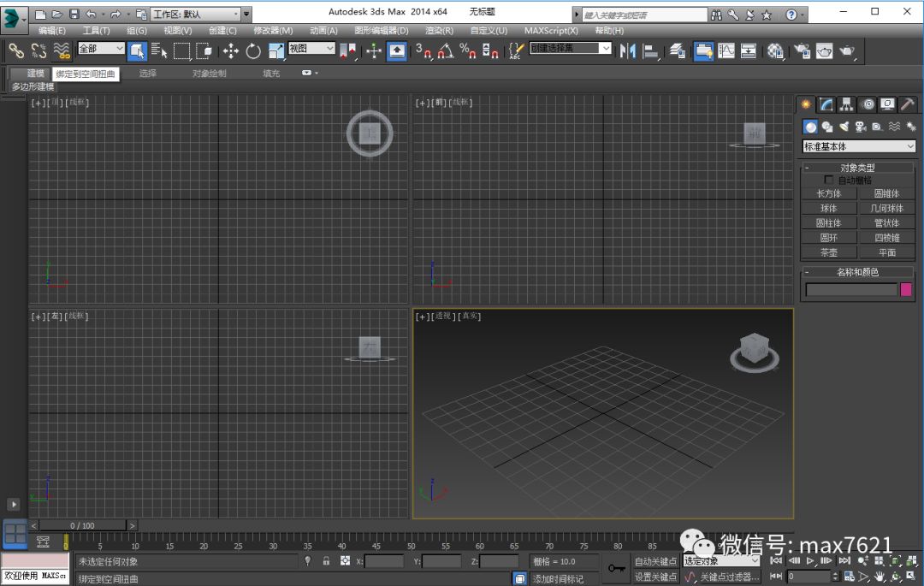Collapse the 名称和颜色 rollout
The width and height of the screenshot is (924, 586).
click(x=857, y=271)
